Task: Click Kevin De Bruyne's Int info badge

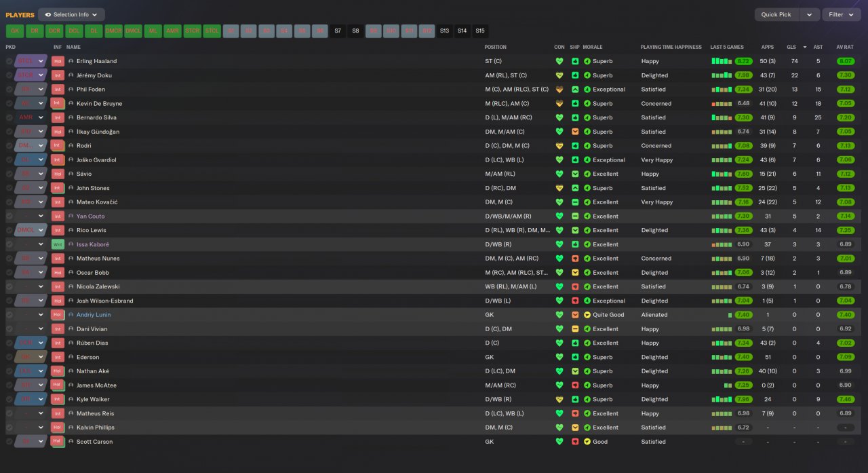Action: (x=58, y=103)
